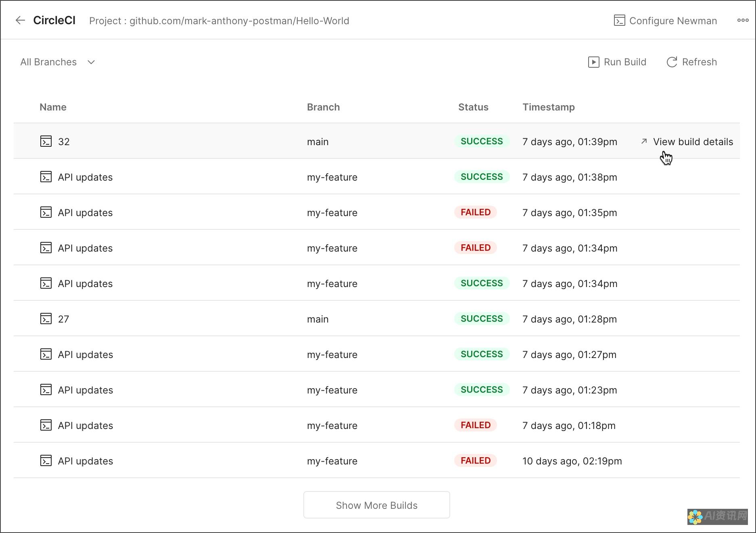Click my-feature branch in the 01:38pm row
This screenshot has height=533, width=756.
tap(332, 177)
